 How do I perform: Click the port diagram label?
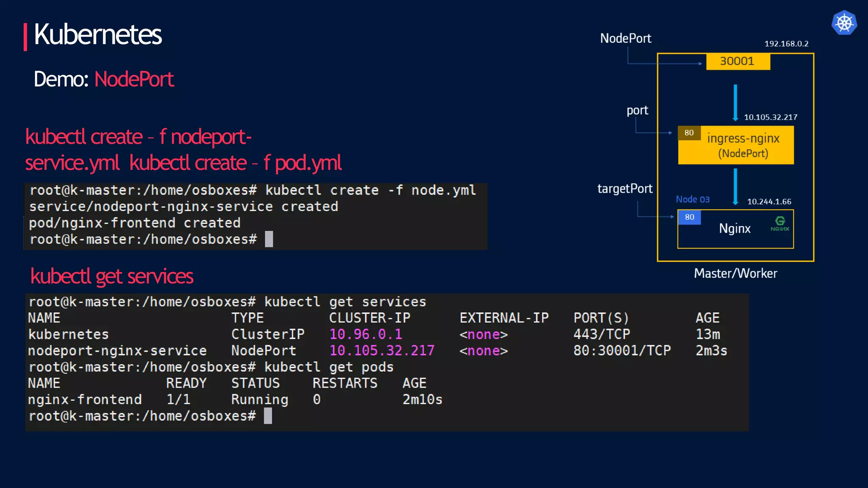click(637, 111)
